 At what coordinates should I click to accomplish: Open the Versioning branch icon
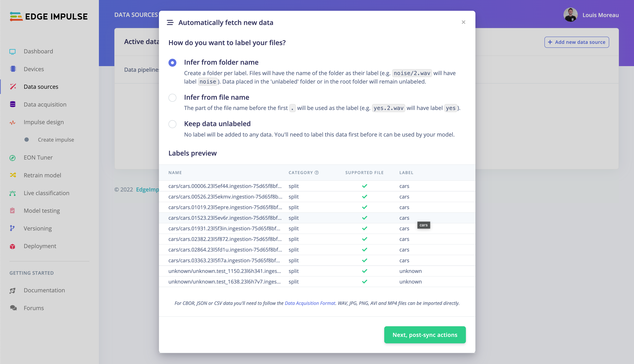pos(12,228)
